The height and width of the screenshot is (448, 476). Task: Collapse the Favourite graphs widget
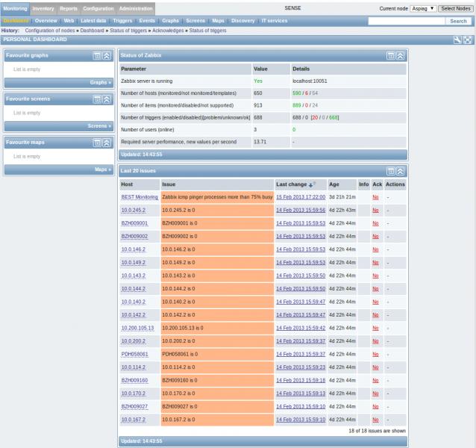[x=107, y=55]
